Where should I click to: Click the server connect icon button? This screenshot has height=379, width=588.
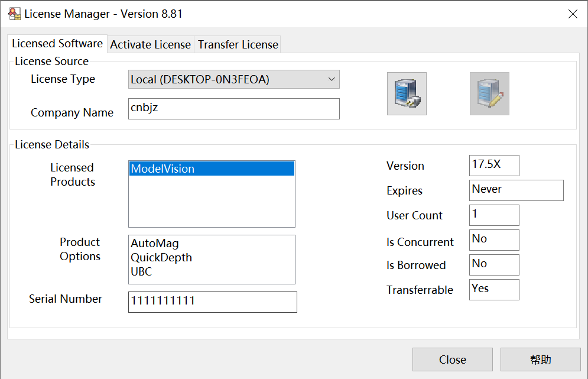[407, 94]
